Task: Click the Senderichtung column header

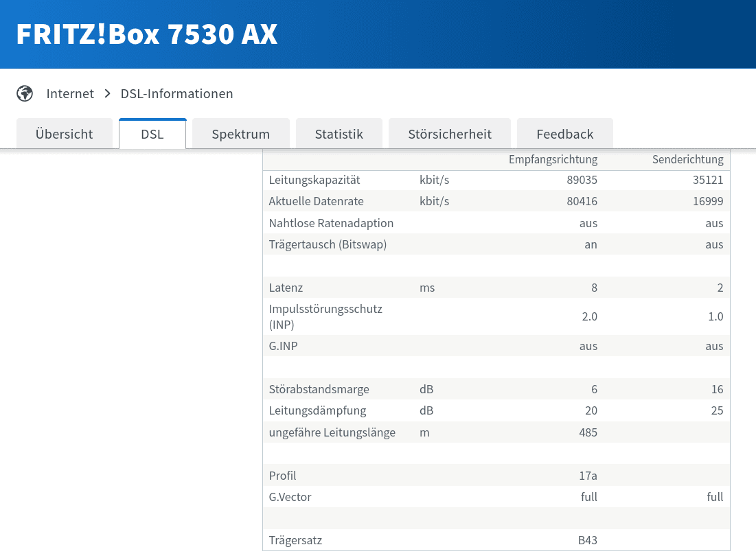Action: tap(687, 159)
